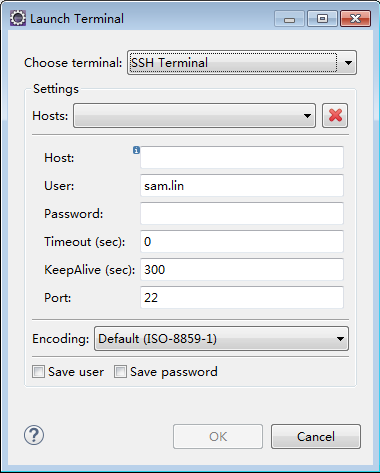380x473 pixels.
Task: Click the User field containing sam.lin
Action: tap(242, 185)
